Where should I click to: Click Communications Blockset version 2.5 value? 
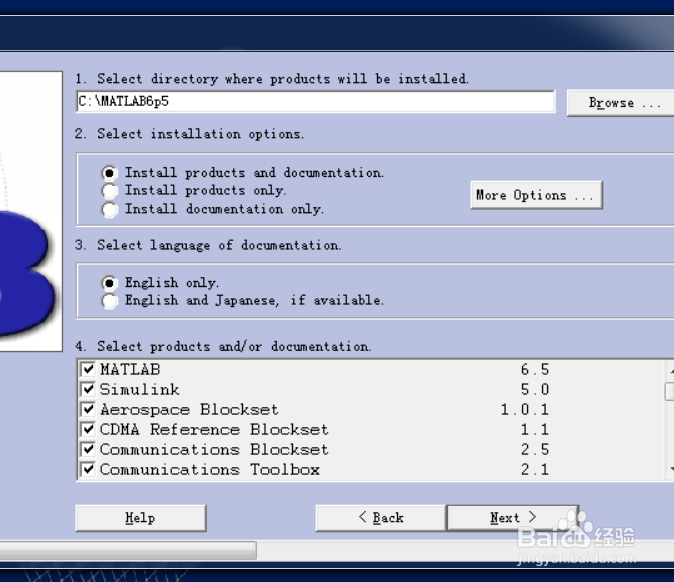[x=535, y=449]
